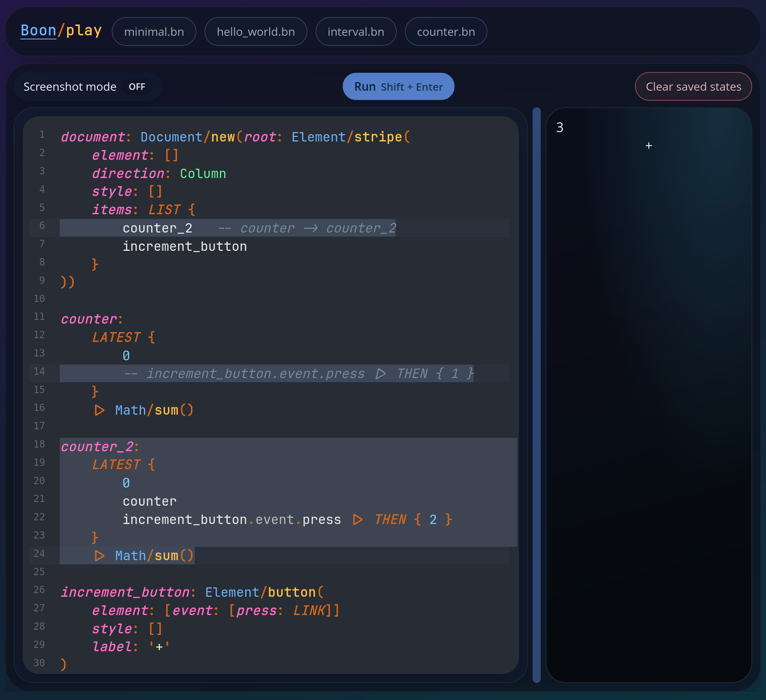Open the hello_world.bn example
This screenshot has width=766, height=700.
click(256, 32)
